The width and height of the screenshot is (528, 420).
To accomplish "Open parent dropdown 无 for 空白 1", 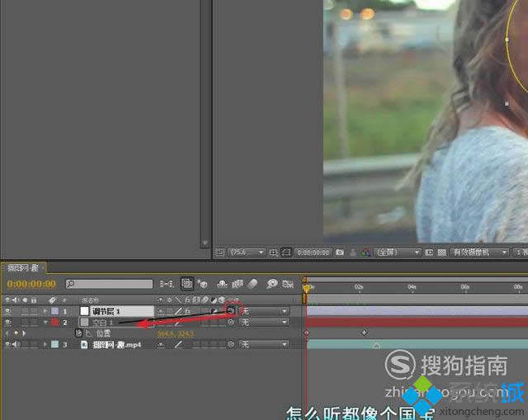I will point(264,323).
